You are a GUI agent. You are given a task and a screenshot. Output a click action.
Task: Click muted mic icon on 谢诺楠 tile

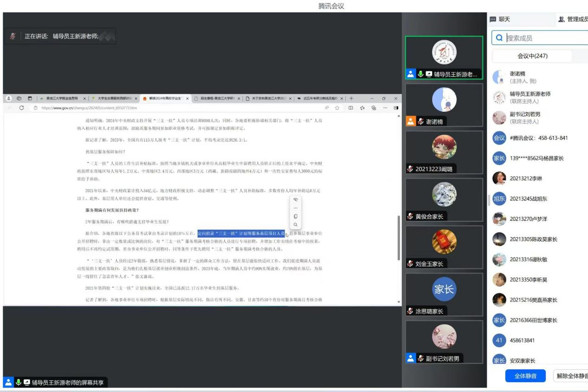[x=420, y=122]
